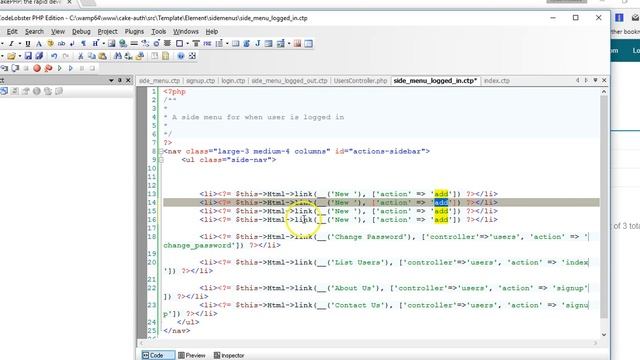
Task: Click the globe icon in project panel
Action: [x=37, y=91]
